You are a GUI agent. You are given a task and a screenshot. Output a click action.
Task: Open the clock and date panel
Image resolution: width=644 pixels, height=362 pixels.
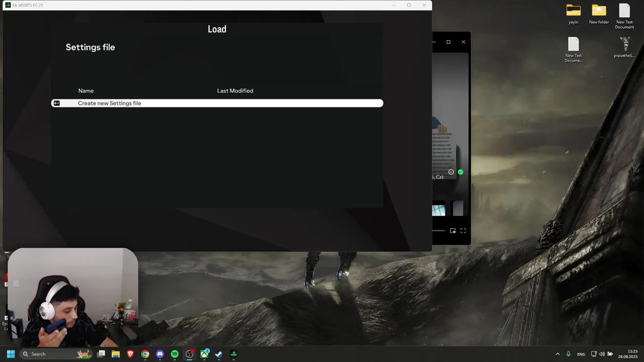coord(628,354)
